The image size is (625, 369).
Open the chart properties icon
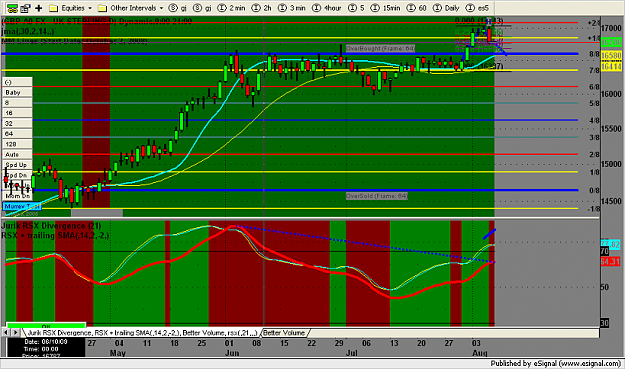(26, 8)
